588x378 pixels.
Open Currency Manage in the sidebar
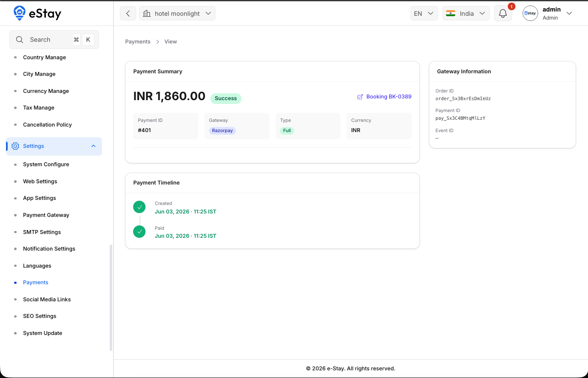tap(46, 91)
